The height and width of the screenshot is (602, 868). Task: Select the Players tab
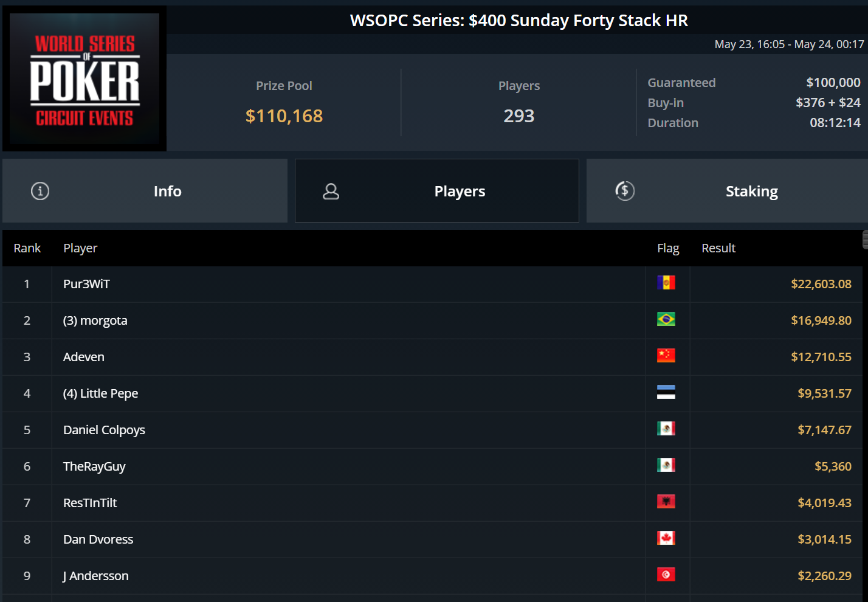coord(437,191)
